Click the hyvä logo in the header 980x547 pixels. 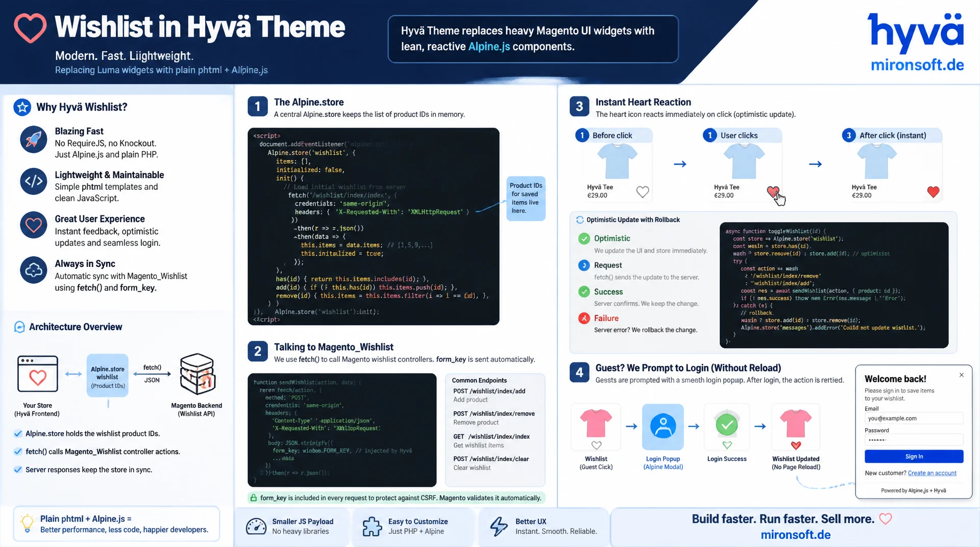(916, 33)
